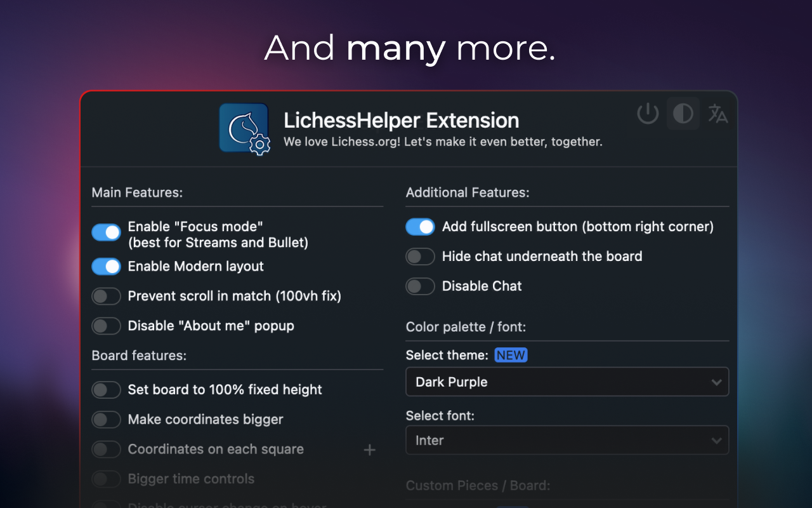Open the Select theme dropdown
The width and height of the screenshot is (812, 508).
click(x=567, y=382)
